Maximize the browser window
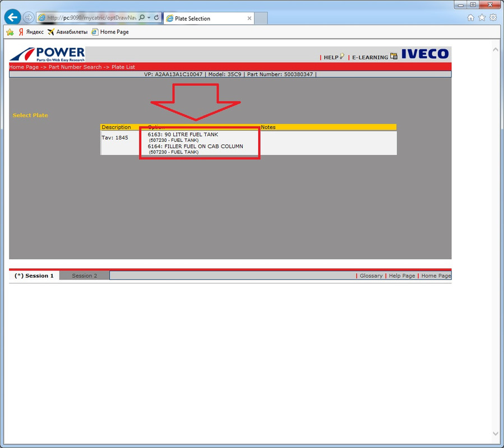 tap(473, 5)
